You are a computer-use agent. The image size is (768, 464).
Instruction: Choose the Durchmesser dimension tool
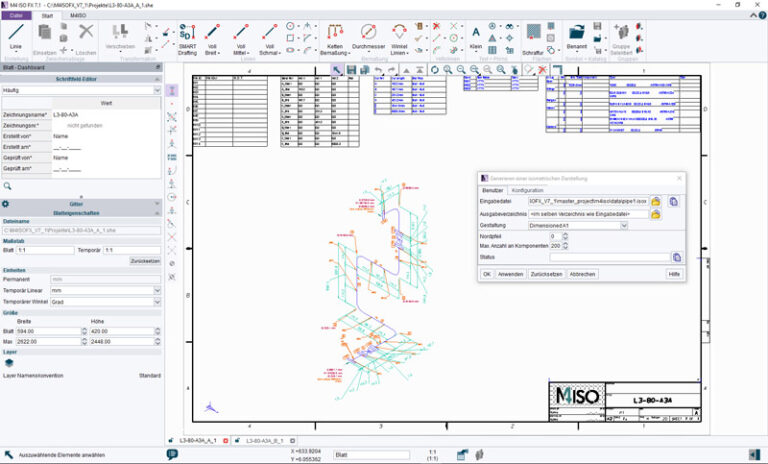[368, 37]
